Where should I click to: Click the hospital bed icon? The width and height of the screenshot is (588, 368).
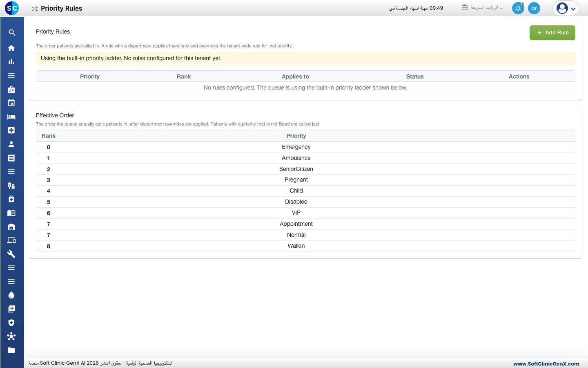(11, 117)
